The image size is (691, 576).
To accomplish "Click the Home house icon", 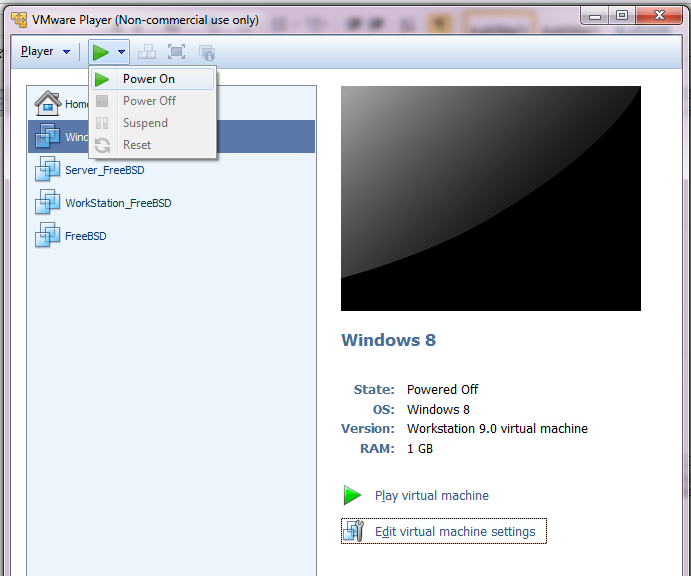I will 48,103.
